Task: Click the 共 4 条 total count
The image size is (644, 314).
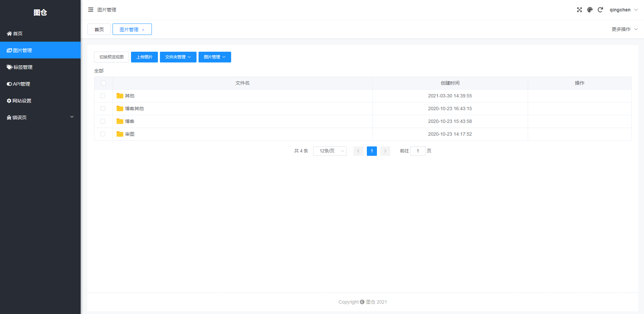Action: (x=301, y=151)
